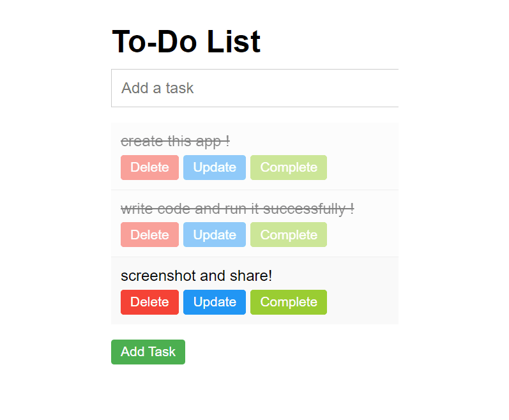Update the 'write code and run it successfully' task
The height and width of the screenshot is (420, 509).
click(x=215, y=235)
